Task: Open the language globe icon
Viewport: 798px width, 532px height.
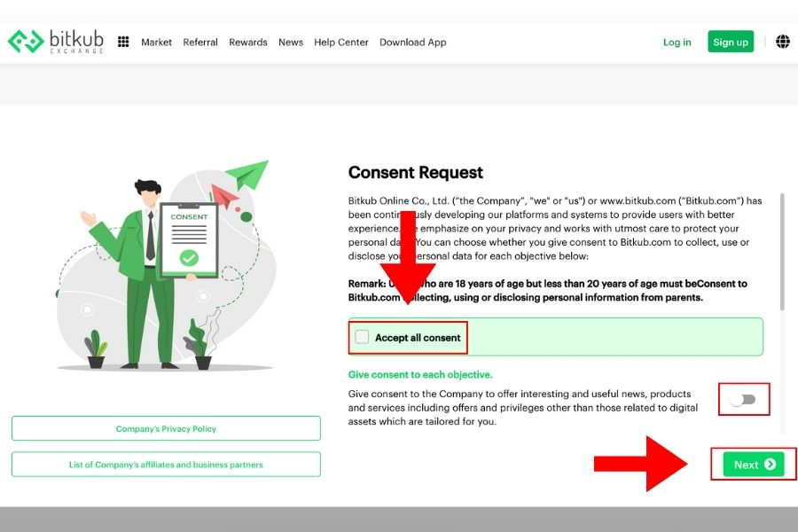Action: click(783, 42)
